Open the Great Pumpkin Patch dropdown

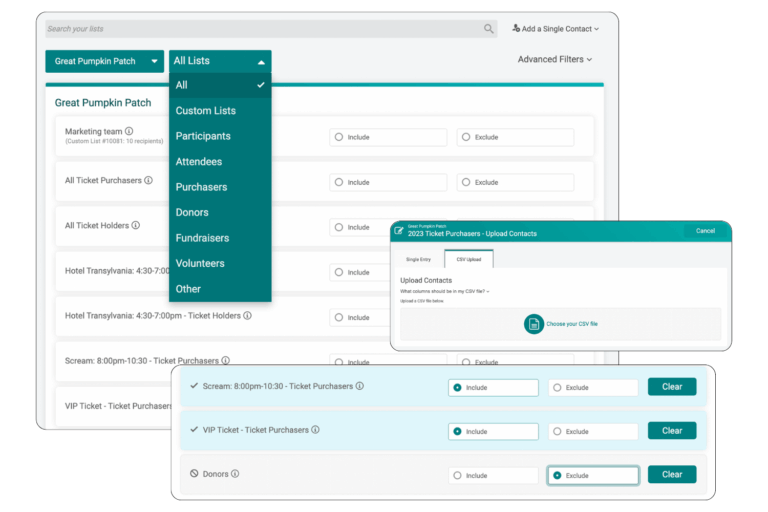(104, 61)
